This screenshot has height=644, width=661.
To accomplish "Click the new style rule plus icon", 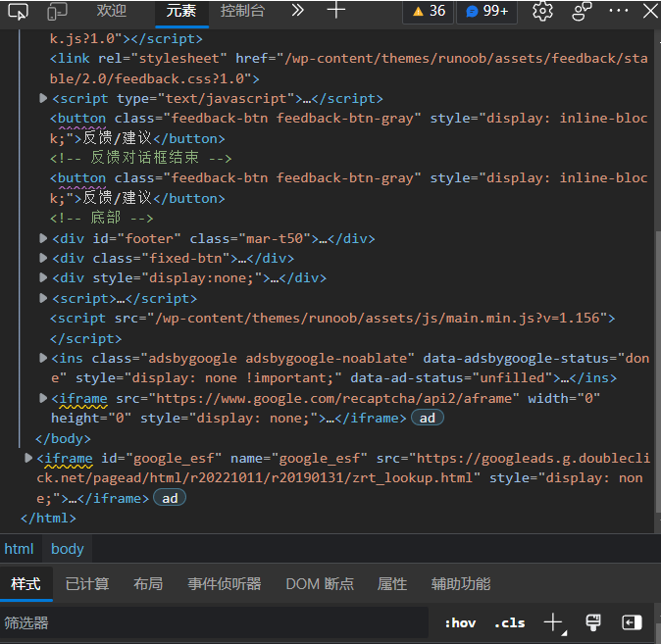I will click(554, 622).
